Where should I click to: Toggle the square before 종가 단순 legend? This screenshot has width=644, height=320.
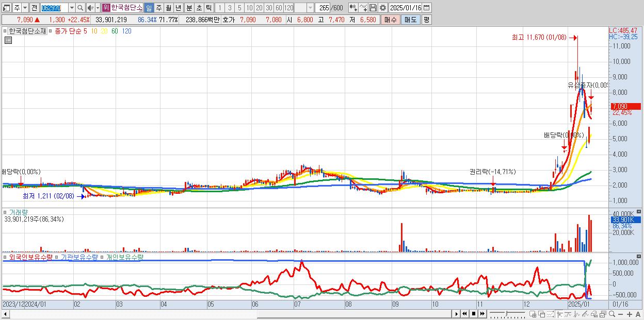(x=50, y=31)
